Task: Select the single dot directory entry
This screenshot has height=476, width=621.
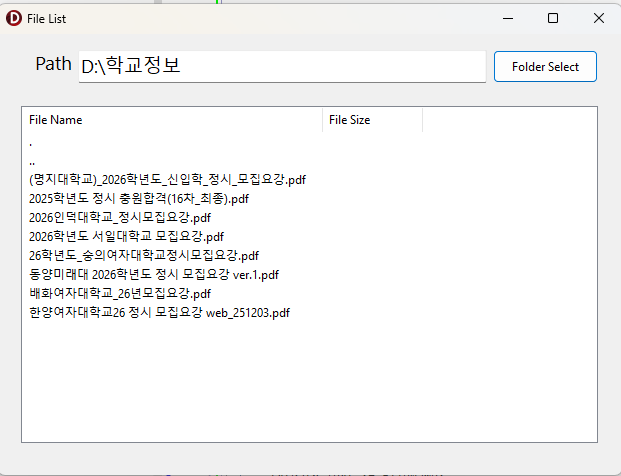Action: point(30,143)
